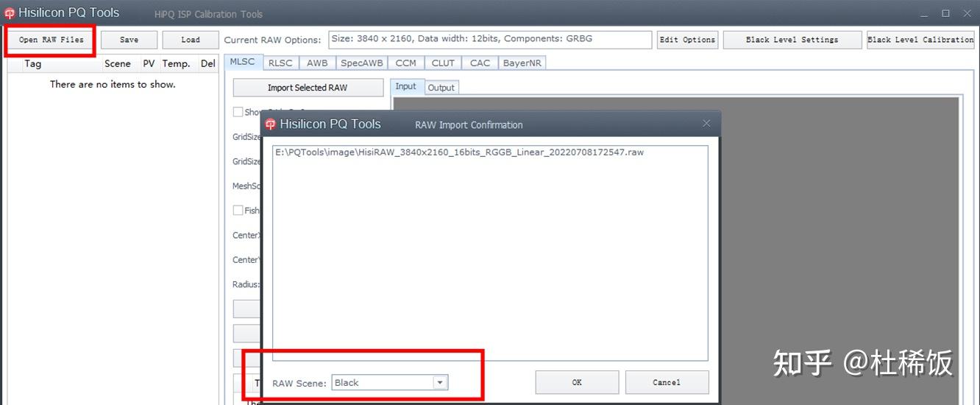Screen dimensions: 980x405
Task: Switch to the CAC tab
Action: click(480, 63)
